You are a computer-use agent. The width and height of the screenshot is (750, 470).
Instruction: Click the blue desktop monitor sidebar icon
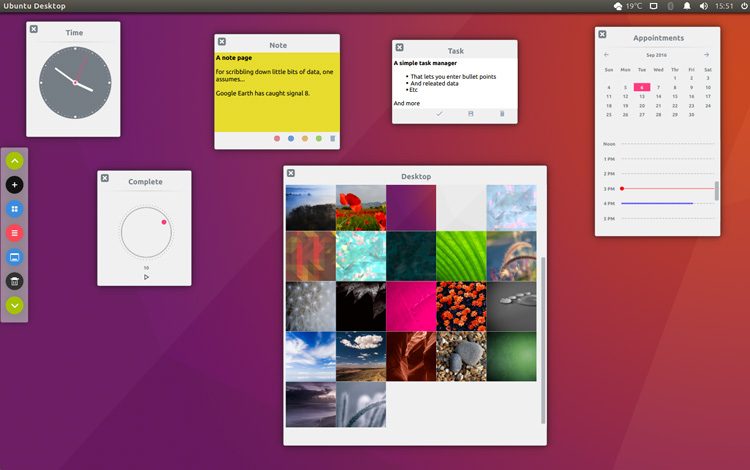click(x=14, y=257)
